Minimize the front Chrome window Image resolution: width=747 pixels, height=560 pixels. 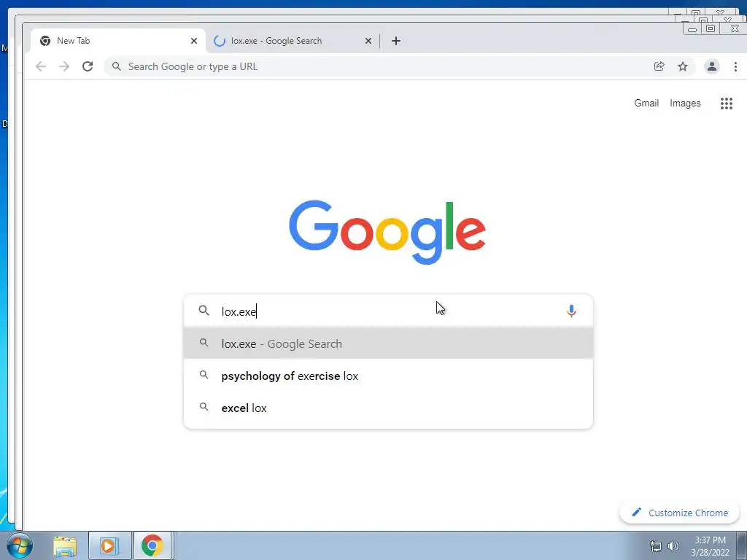692,29
